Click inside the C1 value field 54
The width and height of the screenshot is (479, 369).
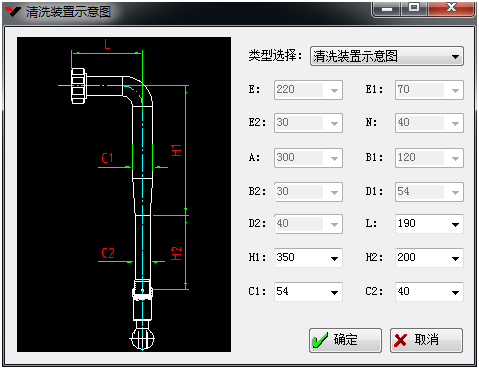(301, 292)
